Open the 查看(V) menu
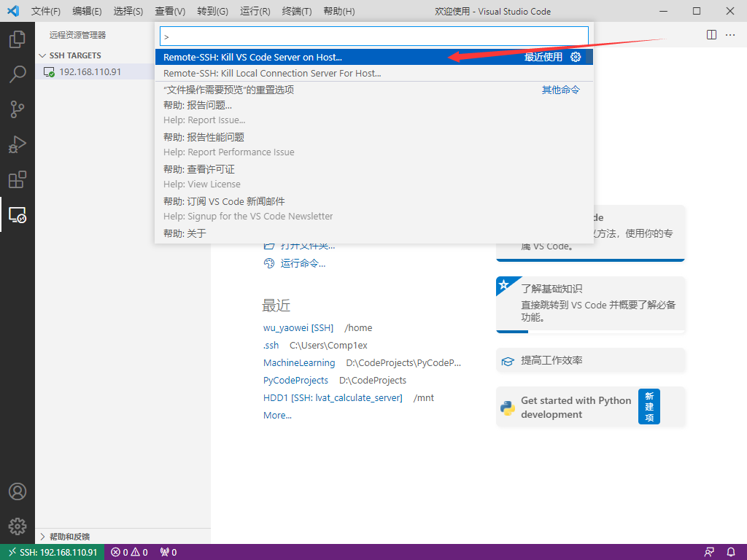 [x=170, y=12]
